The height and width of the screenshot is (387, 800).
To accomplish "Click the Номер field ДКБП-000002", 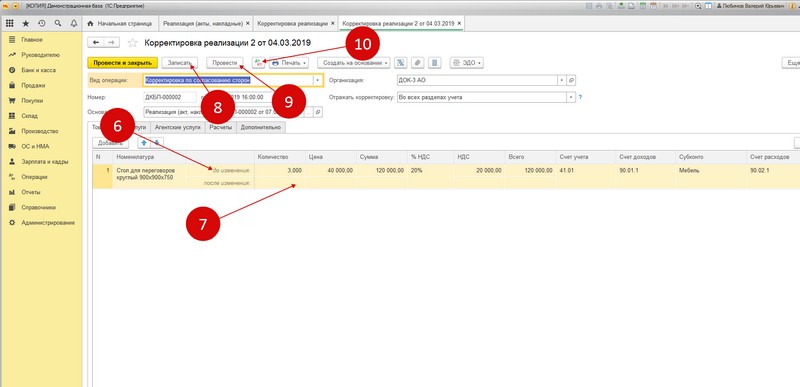I will (170, 97).
